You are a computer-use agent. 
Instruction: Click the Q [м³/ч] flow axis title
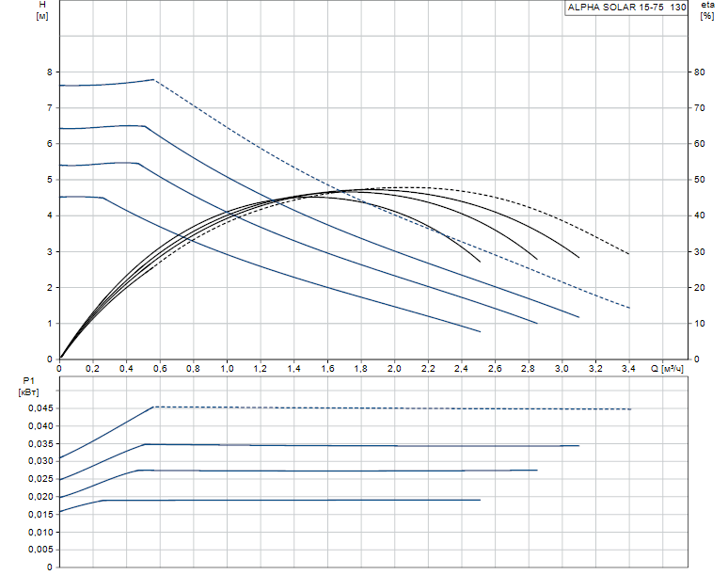coord(667,369)
